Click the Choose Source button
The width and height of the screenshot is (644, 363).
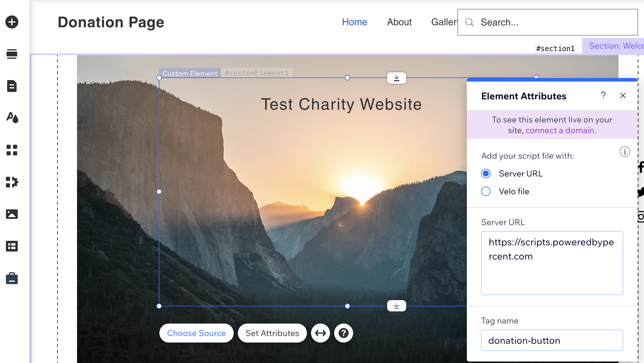click(196, 333)
